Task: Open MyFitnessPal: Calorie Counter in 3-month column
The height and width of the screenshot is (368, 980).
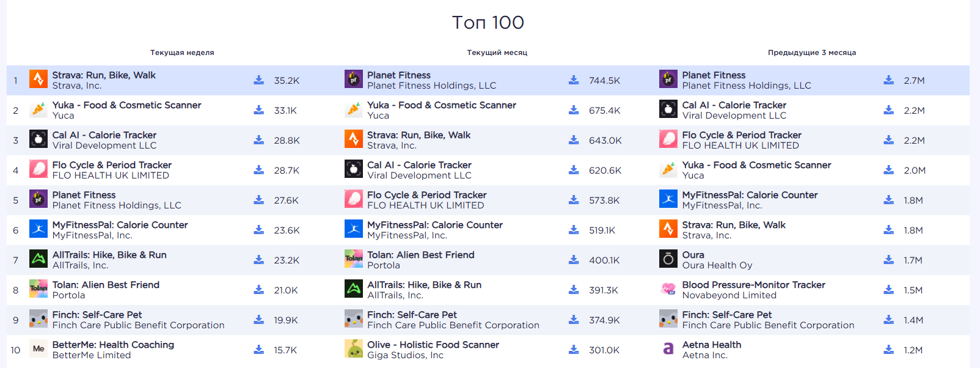Action: [x=750, y=195]
